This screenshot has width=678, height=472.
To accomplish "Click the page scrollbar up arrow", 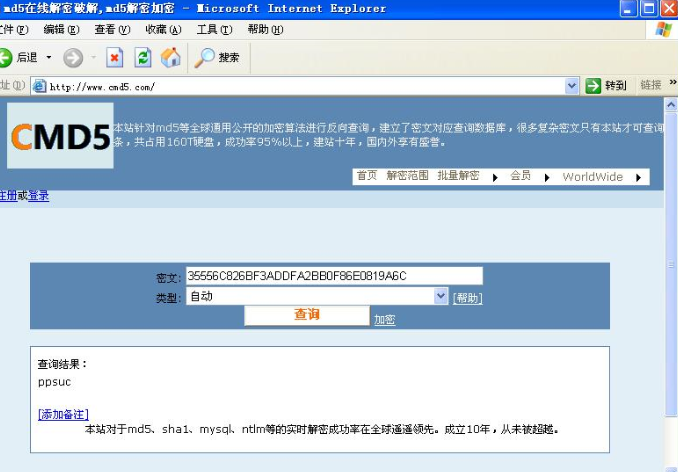I will [671, 104].
